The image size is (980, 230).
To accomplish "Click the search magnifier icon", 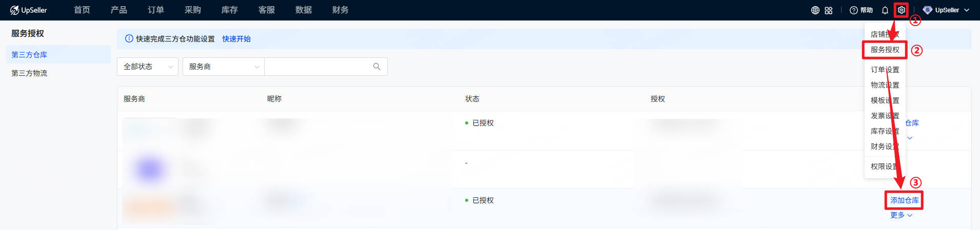I will pos(377,67).
